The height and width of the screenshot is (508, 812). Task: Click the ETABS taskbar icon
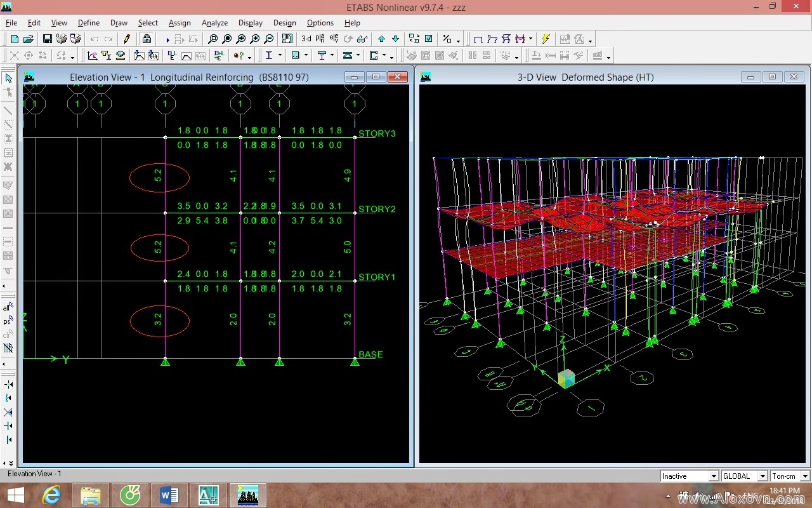click(247, 495)
